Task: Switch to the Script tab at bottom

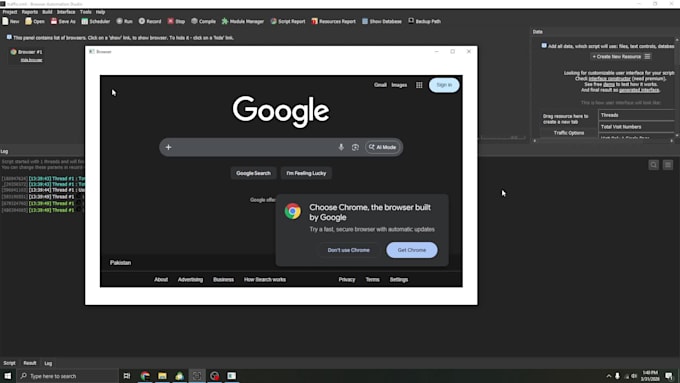Action: tap(10, 363)
